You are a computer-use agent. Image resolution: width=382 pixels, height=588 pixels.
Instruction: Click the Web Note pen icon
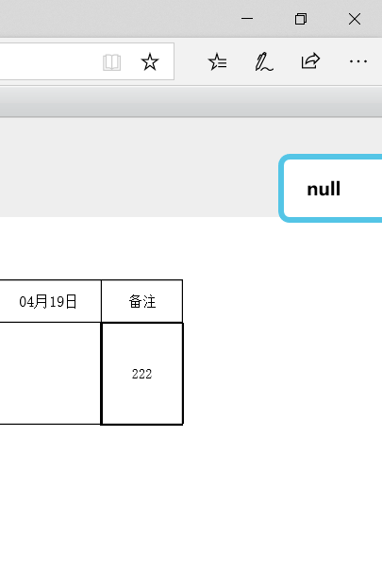263,62
